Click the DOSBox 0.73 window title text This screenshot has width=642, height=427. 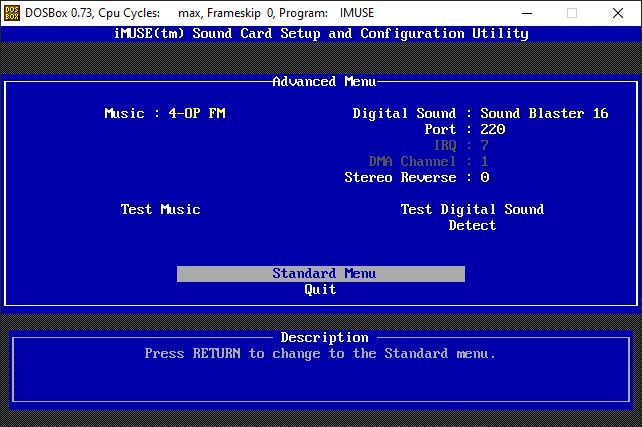[x=199, y=13]
